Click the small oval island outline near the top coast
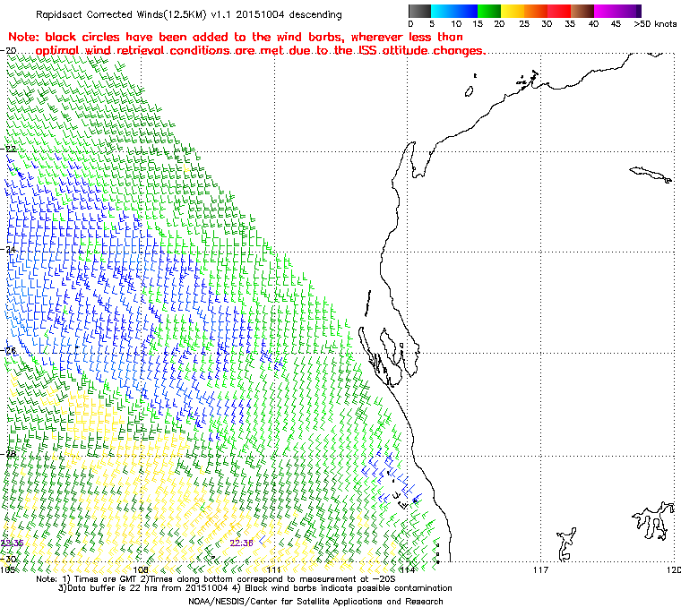The image size is (681, 616). tap(469, 91)
